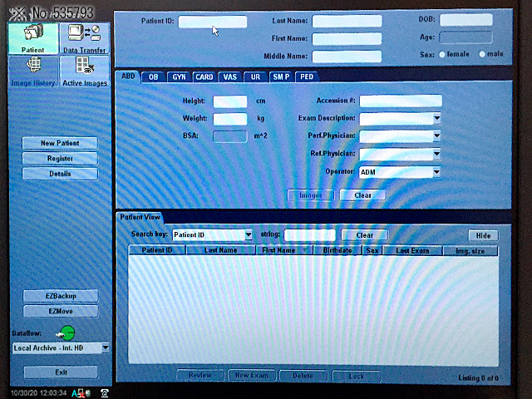Focus the Accession # input field
532x399 pixels.
[401, 101]
